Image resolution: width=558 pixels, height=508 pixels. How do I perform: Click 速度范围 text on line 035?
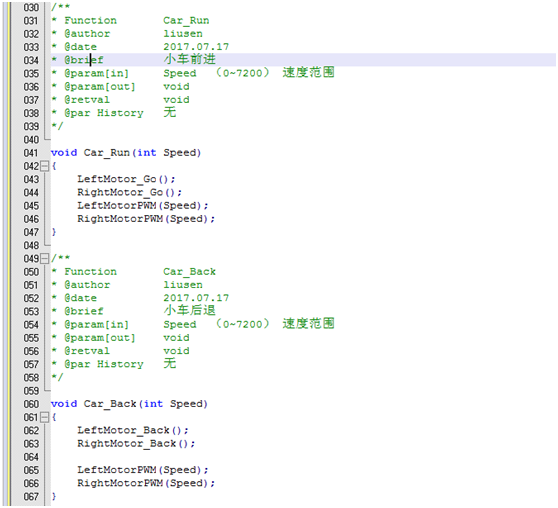click(x=309, y=73)
